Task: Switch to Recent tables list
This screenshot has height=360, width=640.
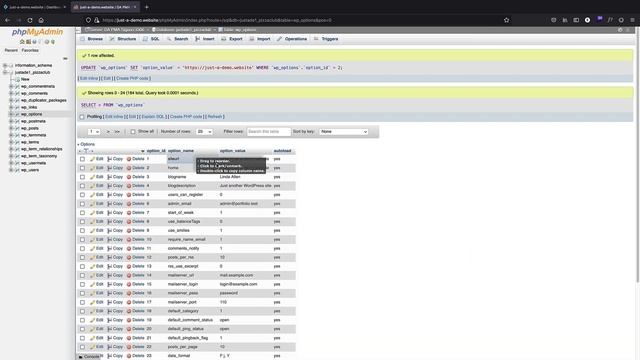Action: tap(11, 50)
